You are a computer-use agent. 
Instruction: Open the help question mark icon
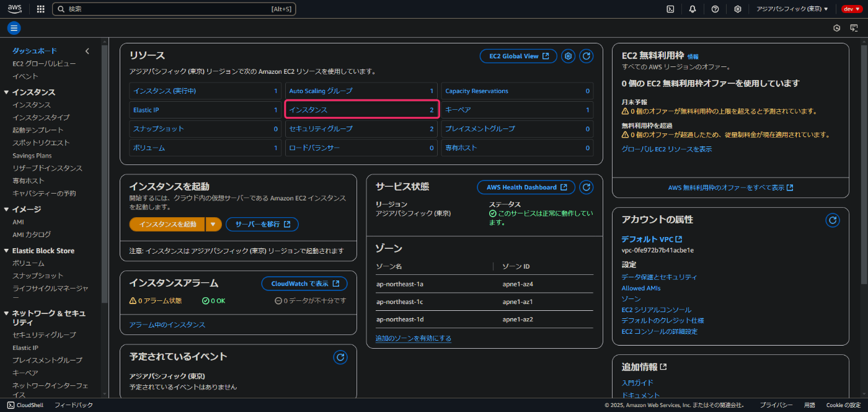pyautogui.click(x=715, y=9)
